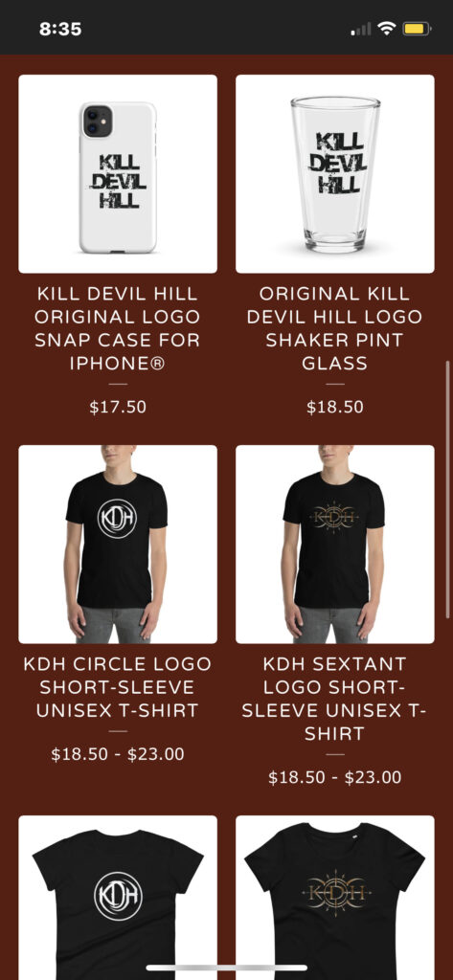
Task: Open the shaker pint glass product image
Action: point(335,174)
